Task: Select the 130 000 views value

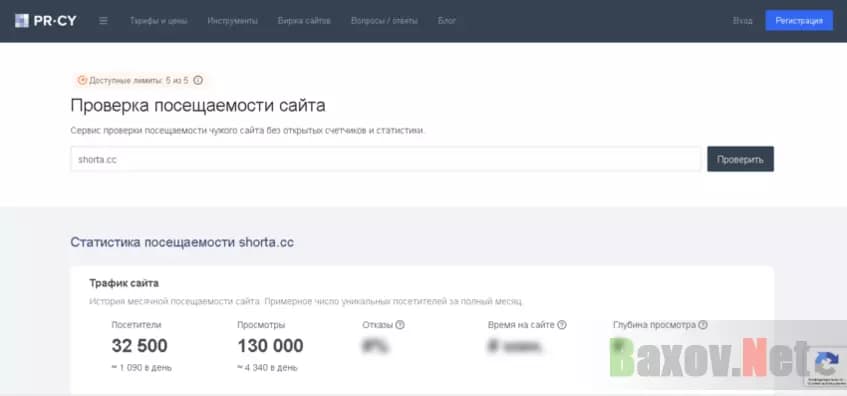Action: pyautogui.click(x=270, y=346)
